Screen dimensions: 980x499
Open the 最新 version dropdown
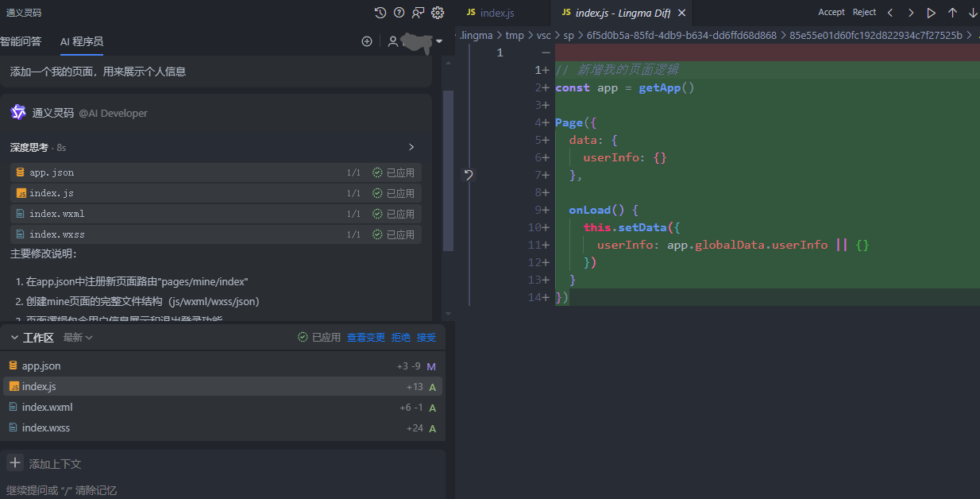(x=78, y=338)
